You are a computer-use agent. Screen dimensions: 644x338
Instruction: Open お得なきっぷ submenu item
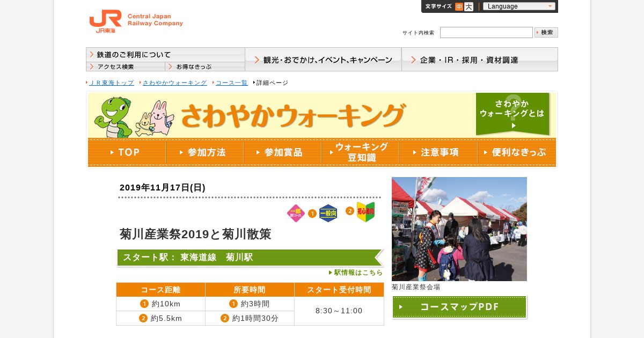click(205, 67)
